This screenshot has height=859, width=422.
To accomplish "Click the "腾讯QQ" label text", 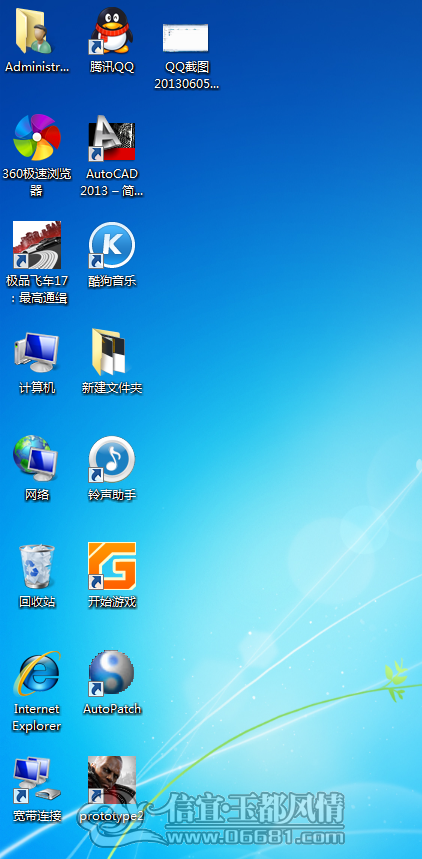I will pos(112,67).
